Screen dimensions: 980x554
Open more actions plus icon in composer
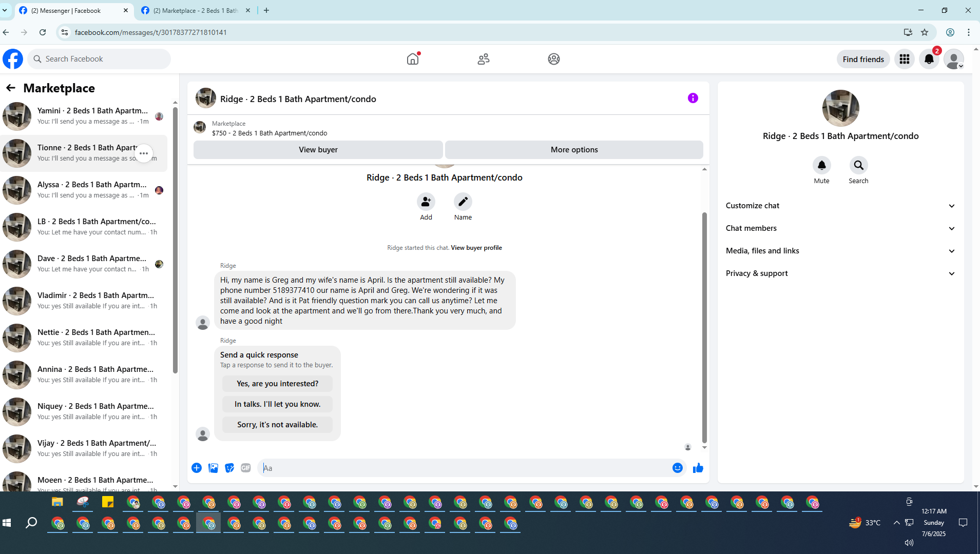[x=197, y=468]
